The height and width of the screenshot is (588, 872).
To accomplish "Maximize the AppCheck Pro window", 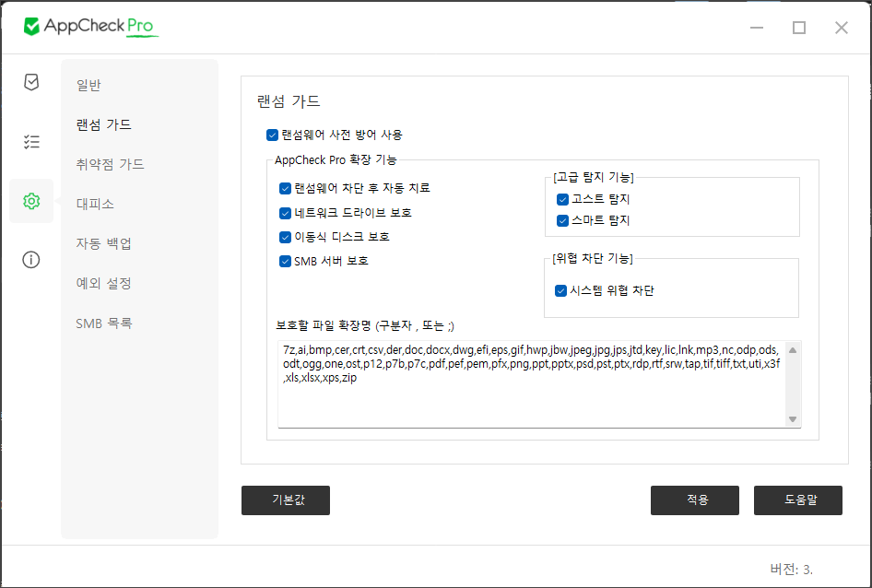I will [799, 28].
